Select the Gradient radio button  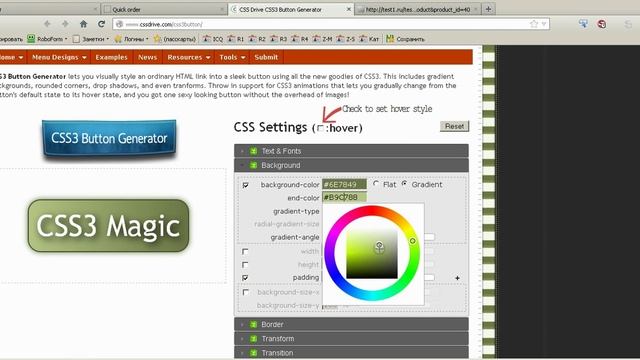click(404, 184)
